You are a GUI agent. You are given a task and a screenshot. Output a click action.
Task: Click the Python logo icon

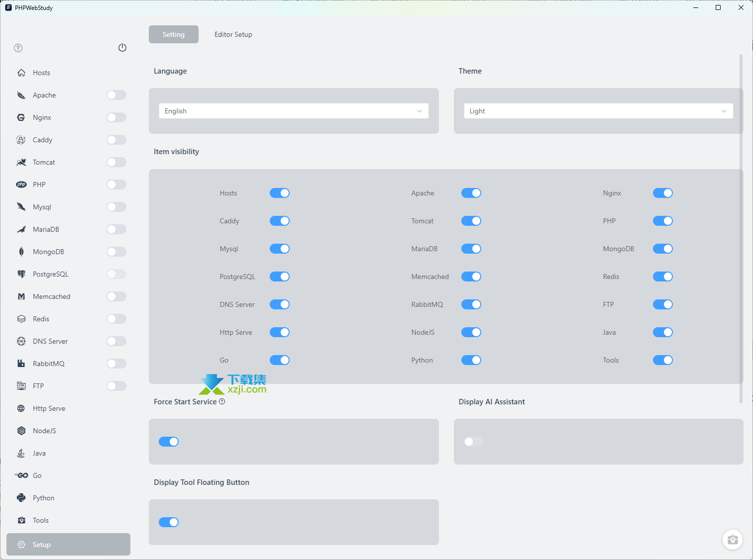(21, 498)
